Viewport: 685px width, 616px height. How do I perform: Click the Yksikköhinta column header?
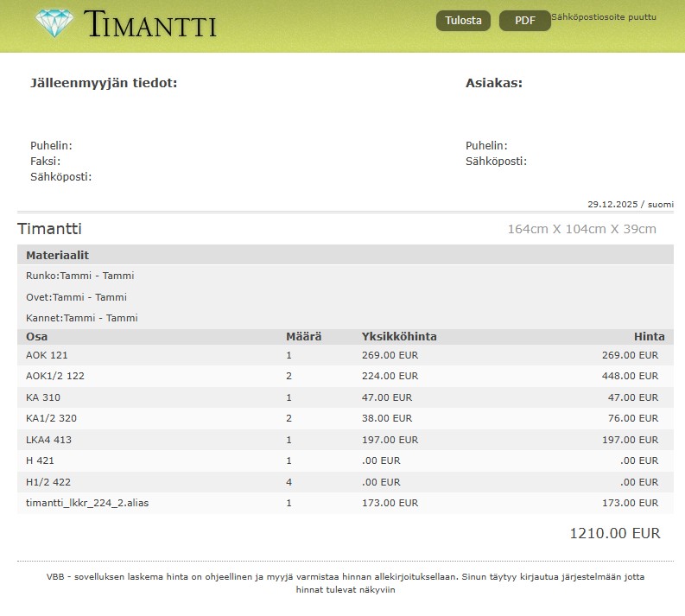pyautogui.click(x=398, y=337)
